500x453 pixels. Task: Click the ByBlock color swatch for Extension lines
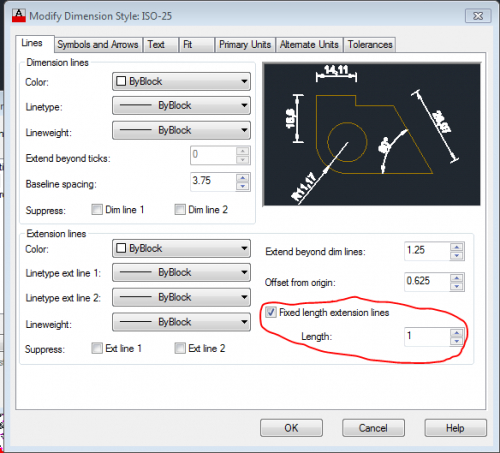121,248
